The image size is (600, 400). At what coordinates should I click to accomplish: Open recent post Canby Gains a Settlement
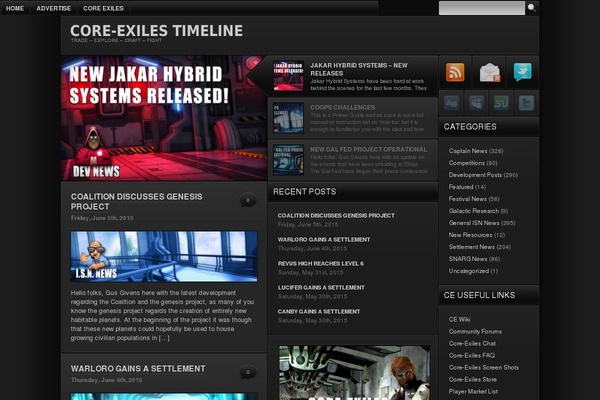319,312
